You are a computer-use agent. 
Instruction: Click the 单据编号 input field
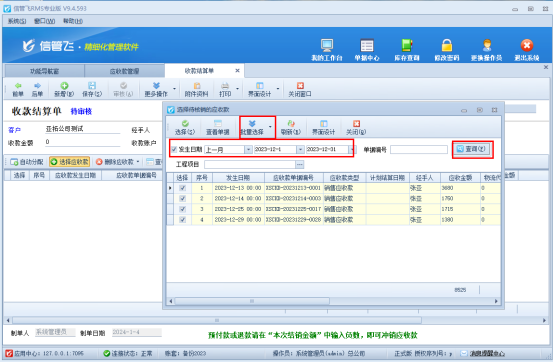pos(419,150)
